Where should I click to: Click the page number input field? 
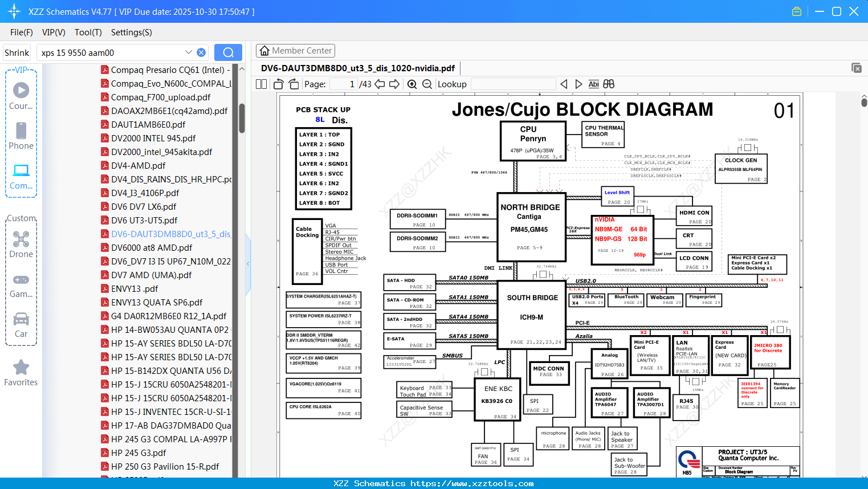pyautogui.click(x=344, y=84)
